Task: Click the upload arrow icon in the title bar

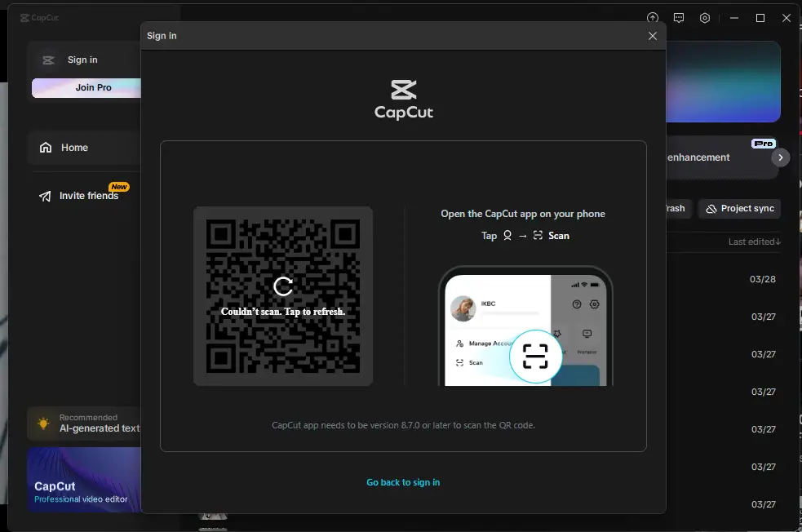Action: pos(653,18)
